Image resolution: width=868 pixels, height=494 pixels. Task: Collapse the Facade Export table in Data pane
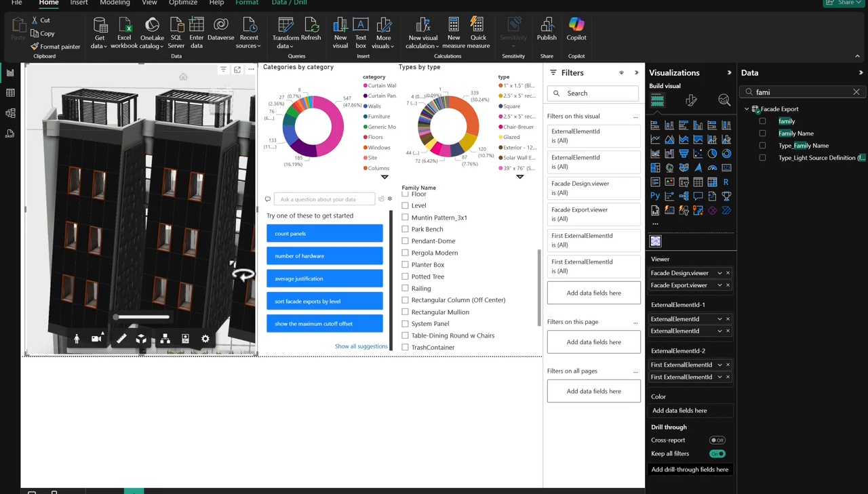click(747, 109)
